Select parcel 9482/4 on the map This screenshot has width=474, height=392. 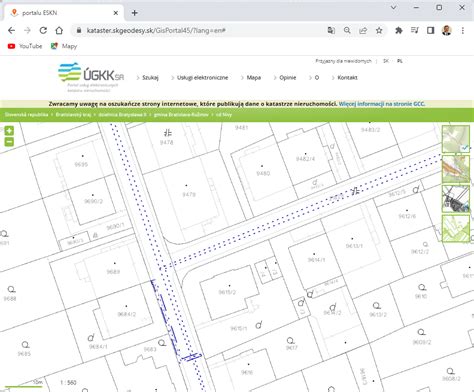click(305, 159)
